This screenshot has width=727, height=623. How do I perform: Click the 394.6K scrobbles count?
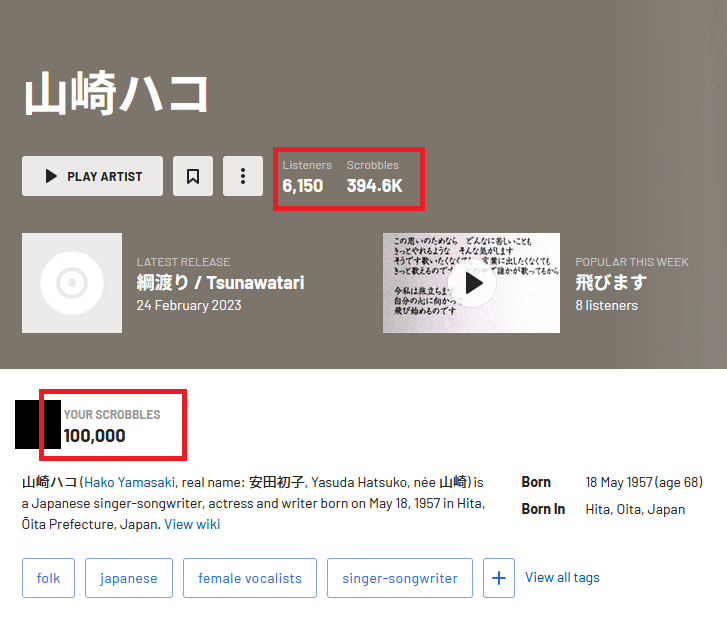tap(375, 186)
